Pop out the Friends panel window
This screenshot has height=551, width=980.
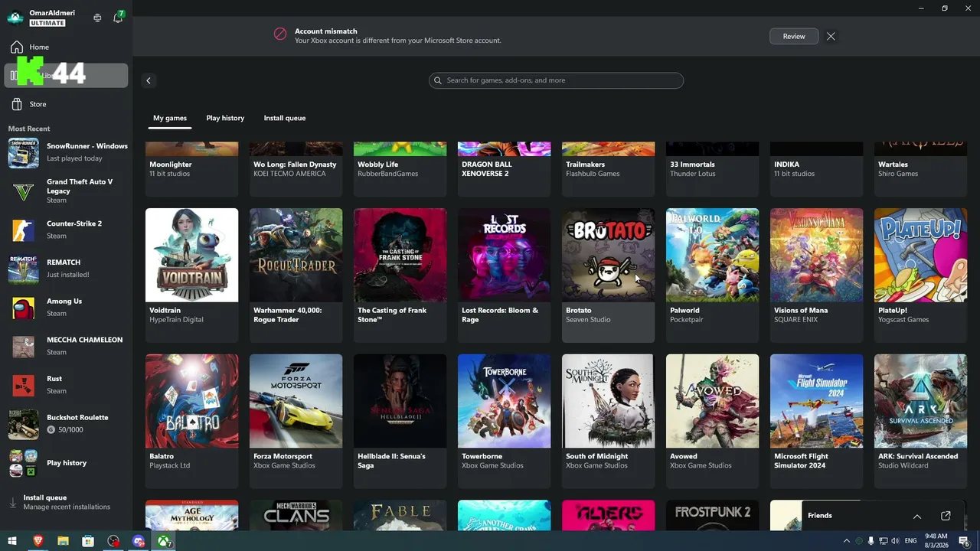pyautogui.click(x=946, y=516)
